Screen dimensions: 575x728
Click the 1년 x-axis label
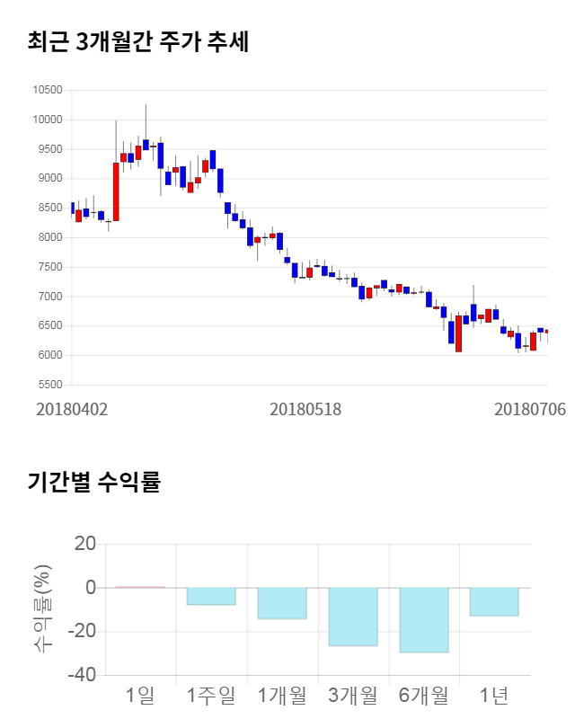495,695
